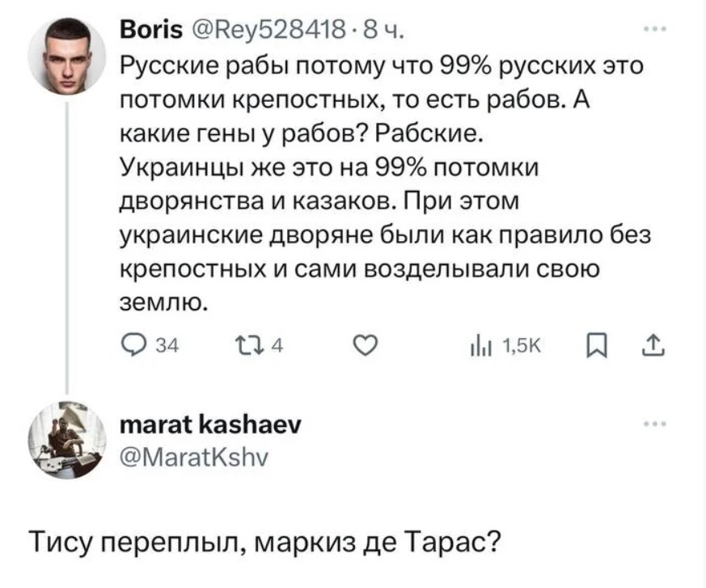Click the 8 ч. timestamp
The width and height of the screenshot is (706, 588).
pyautogui.click(x=383, y=31)
